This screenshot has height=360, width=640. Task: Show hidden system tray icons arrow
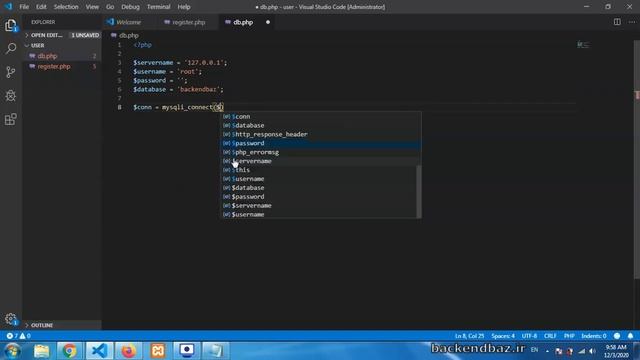coord(547,351)
